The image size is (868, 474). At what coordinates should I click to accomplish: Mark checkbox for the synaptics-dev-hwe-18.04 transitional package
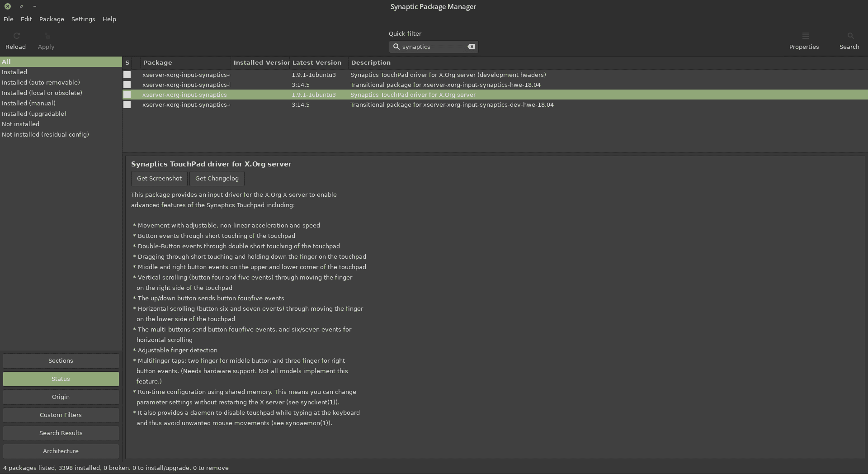coord(127,104)
